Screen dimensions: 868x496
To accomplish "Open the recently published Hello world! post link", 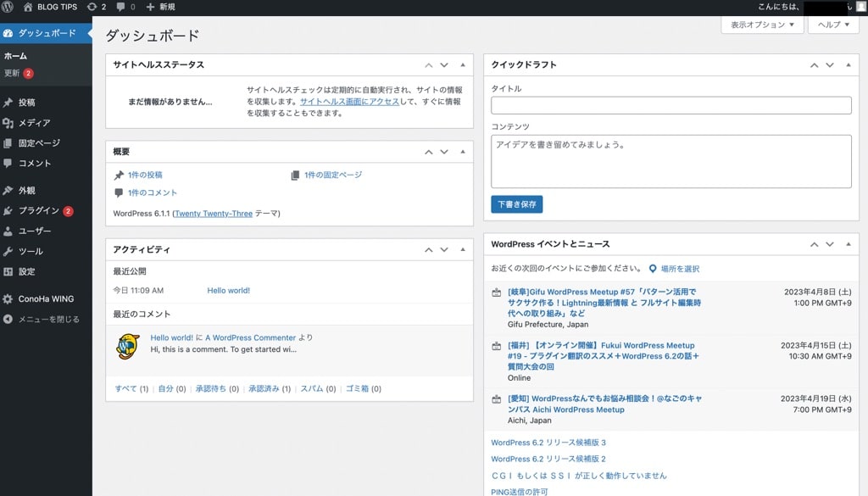I will click(229, 291).
